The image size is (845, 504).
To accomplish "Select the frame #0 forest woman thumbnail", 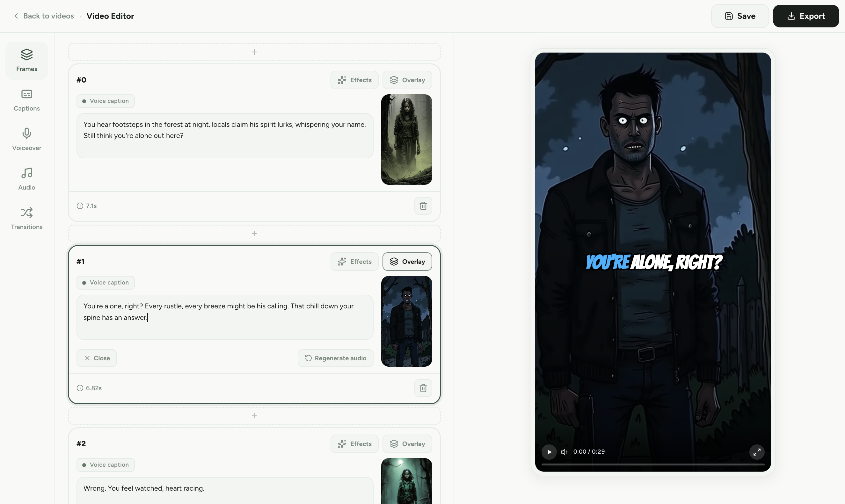I will (406, 140).
